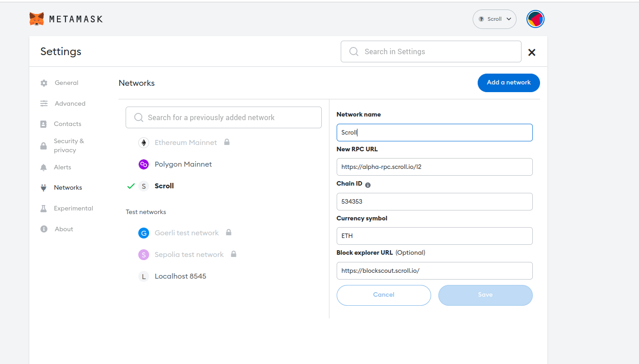Click the New RPC URL field

435,167
